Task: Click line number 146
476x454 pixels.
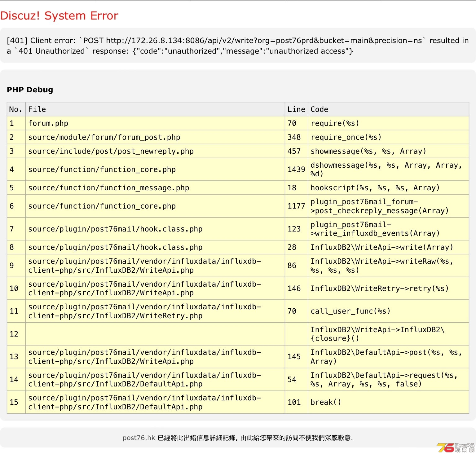Action: click(x=296, y=288)
